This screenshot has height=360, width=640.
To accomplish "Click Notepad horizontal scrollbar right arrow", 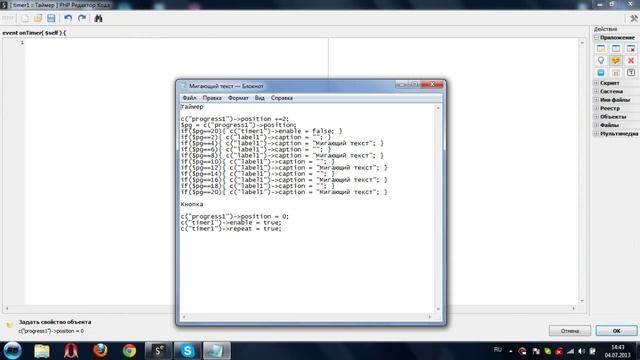I will [430, 317].
